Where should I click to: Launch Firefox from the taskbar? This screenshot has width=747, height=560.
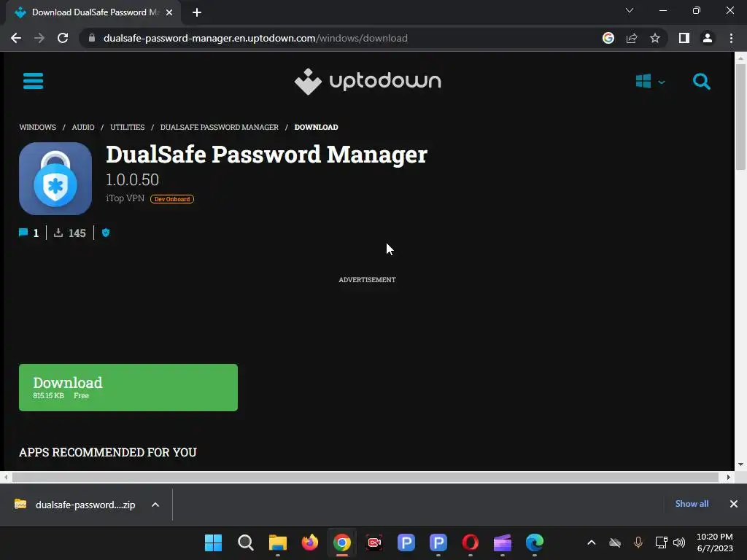[309, 542]
